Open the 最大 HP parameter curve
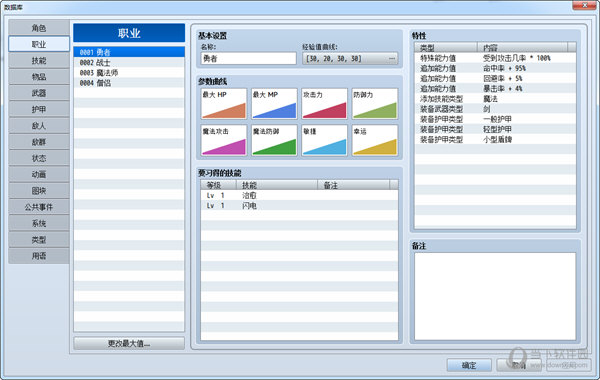This screenshot has height=380, width=600. (224, 104)
